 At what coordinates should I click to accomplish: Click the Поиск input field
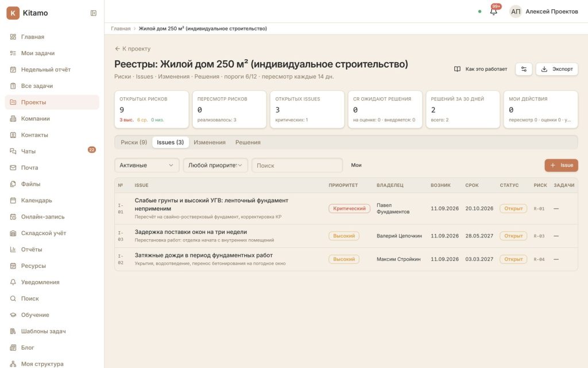coord(297,165)
